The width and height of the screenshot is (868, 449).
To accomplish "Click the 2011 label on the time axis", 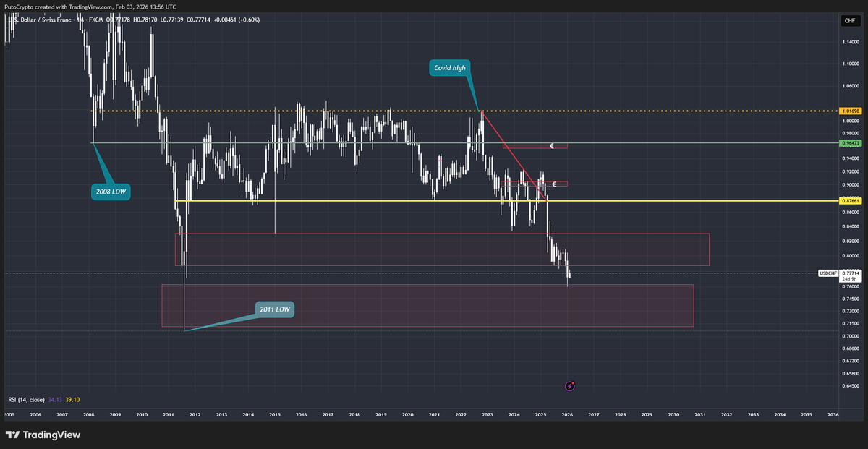I will (x=169, y=415).
